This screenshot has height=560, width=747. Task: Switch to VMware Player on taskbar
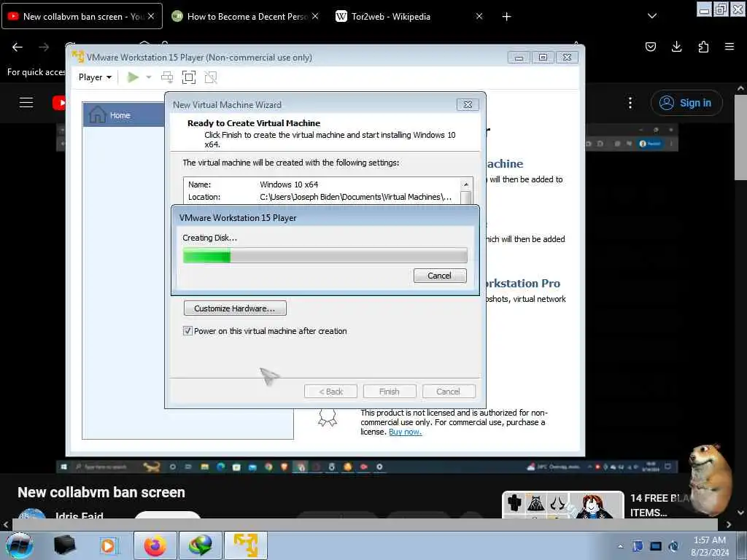pyautogui.click(x=246, y=545)
